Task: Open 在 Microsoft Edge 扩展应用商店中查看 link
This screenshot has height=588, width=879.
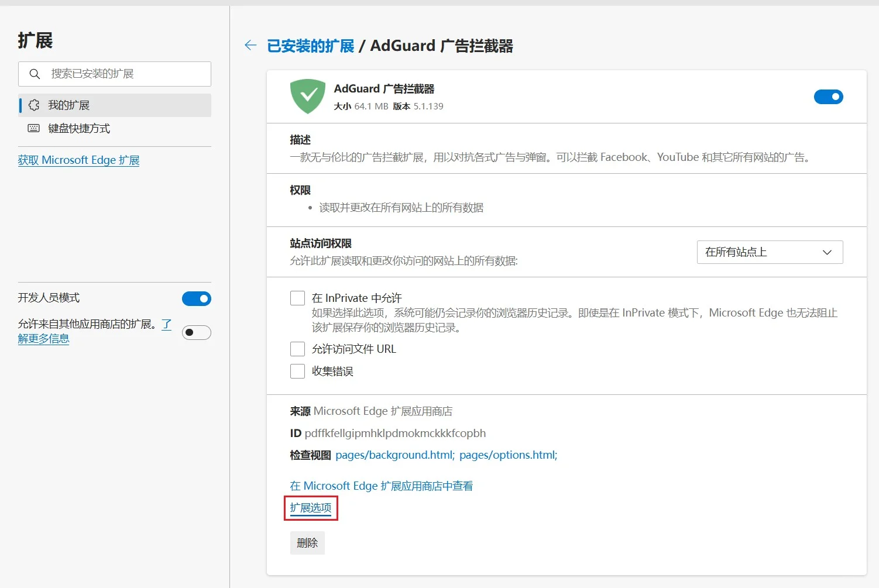Action: [382, 486]
